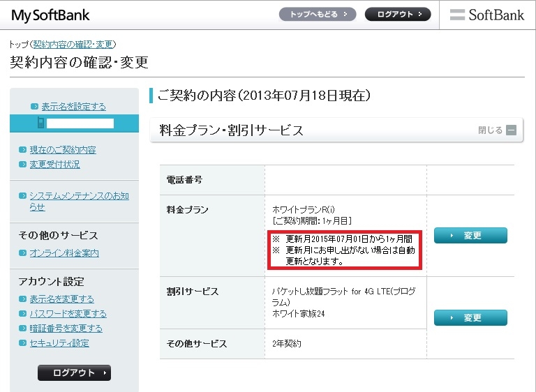Click the arrow icon beside 現在のご契約内容
536x392 pixels.
[22, 150]
